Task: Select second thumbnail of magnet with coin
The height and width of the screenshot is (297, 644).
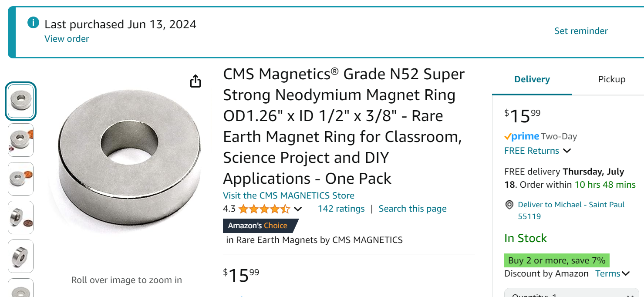Action: point(20,140)
